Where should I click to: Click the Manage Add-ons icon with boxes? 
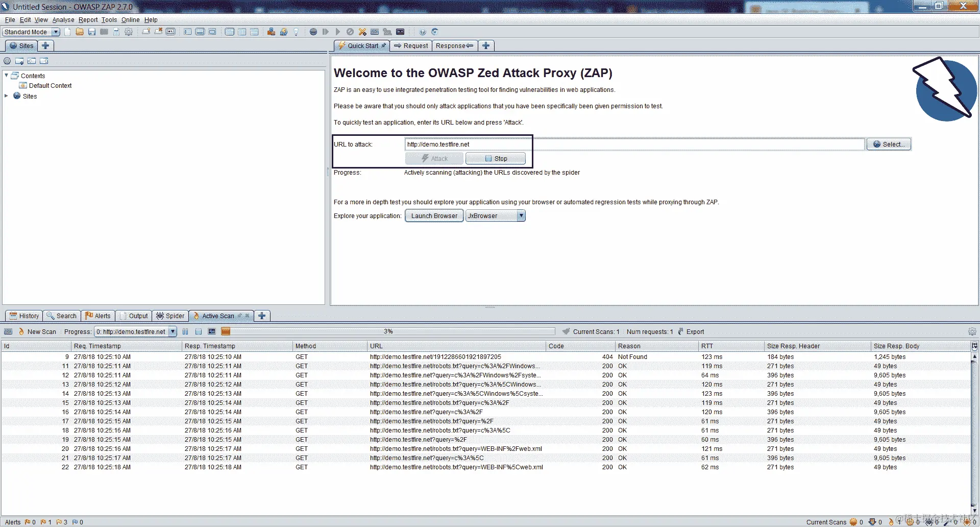click(272, 32)
